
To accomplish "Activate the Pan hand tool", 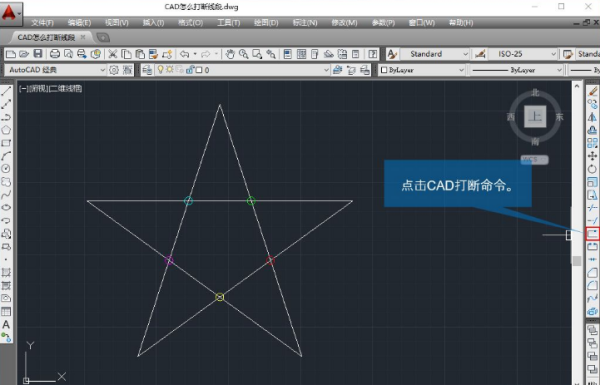I will pyautogui.click(x=230, y=54).
